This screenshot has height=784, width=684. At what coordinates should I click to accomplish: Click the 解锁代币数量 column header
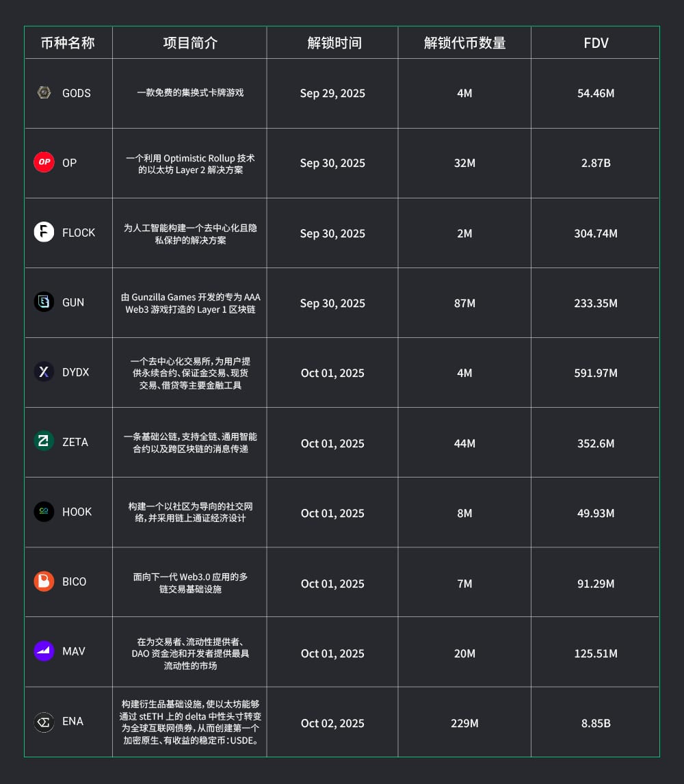(x=464, y=43)
